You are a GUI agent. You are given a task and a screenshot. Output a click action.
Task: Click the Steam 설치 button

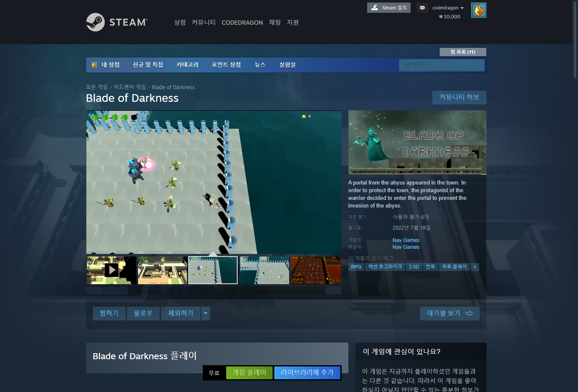tap(389, 8)
